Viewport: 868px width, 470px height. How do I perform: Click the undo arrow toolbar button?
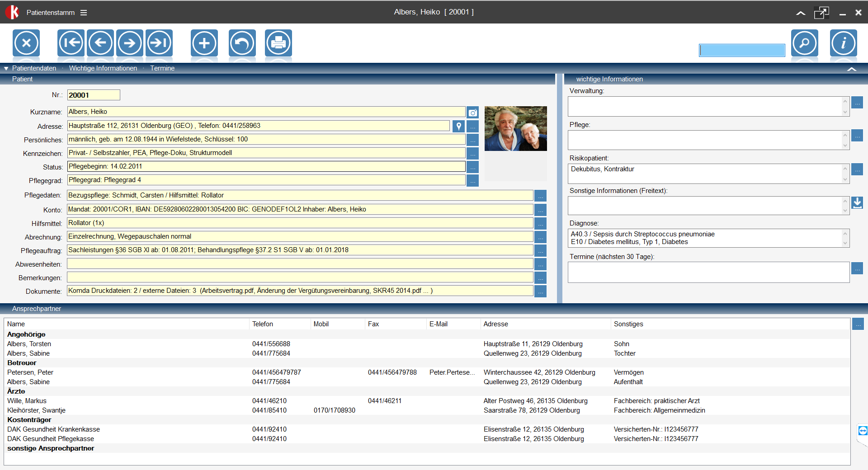(242, 43)
